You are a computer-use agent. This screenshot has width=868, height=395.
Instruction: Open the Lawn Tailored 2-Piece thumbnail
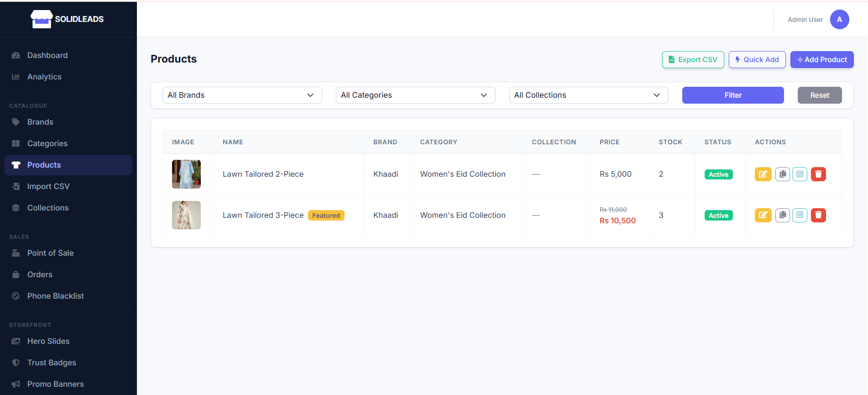[186, 174]
